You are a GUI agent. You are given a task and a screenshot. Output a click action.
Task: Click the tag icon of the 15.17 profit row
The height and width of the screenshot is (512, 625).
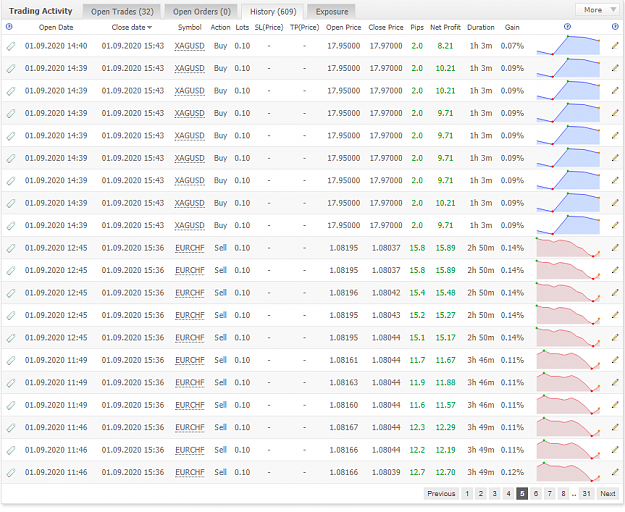pyautogui.click(x=11, y=338)
